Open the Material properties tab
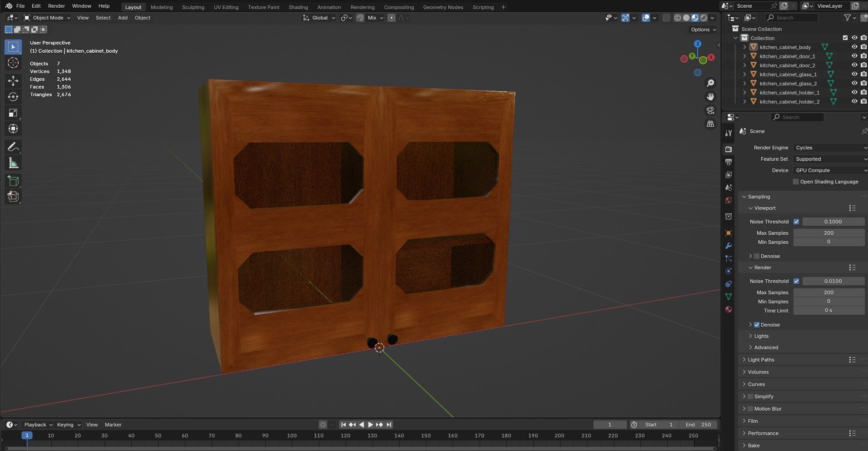 [729, 309]
